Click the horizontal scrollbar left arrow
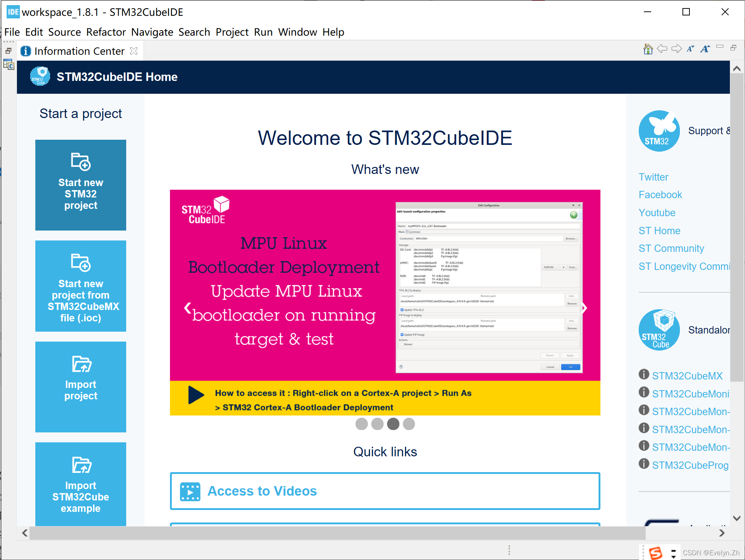Viewport: 745px width, 560px height. (25, 533)
